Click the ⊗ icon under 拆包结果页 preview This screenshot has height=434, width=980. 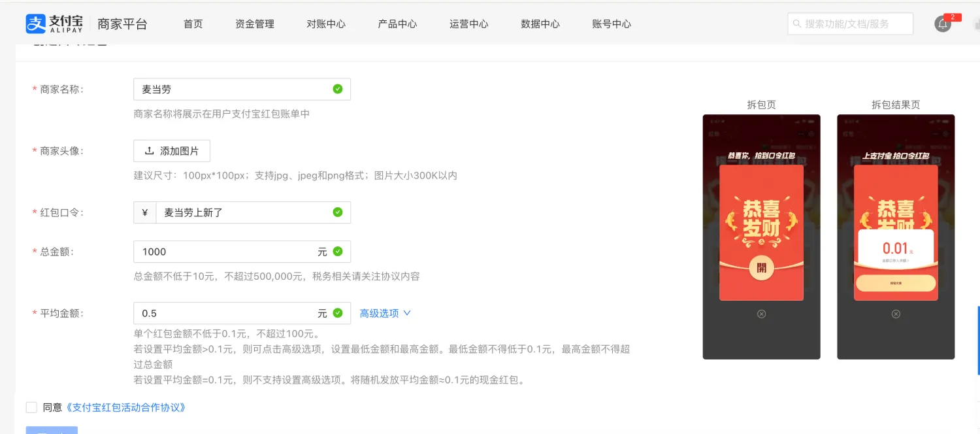pyautogui.click(x=896, y=314)
